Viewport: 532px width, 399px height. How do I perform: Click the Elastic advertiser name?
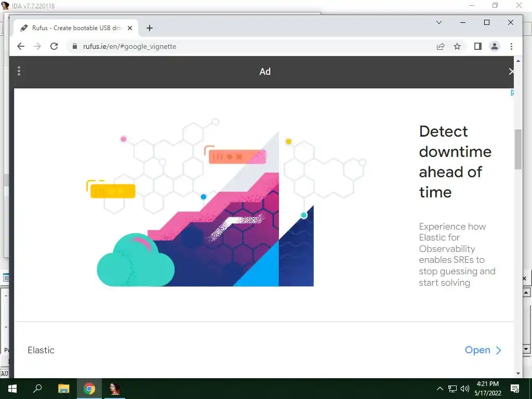point(41,350)
